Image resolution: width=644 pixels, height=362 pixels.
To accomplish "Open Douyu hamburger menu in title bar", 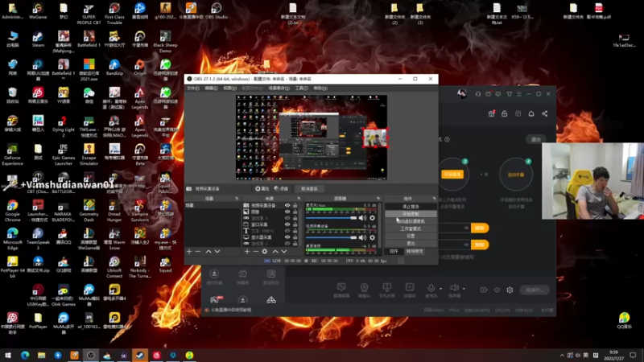I will tap(519, 94).
